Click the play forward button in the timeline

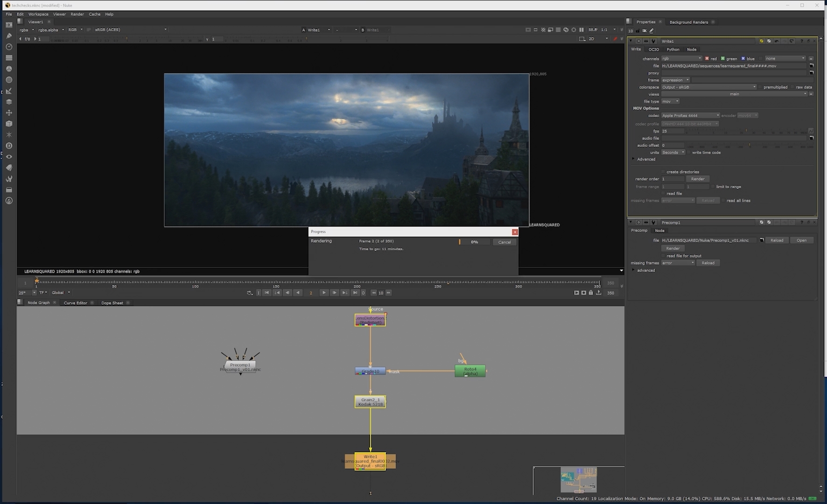(x=323, y=293)
